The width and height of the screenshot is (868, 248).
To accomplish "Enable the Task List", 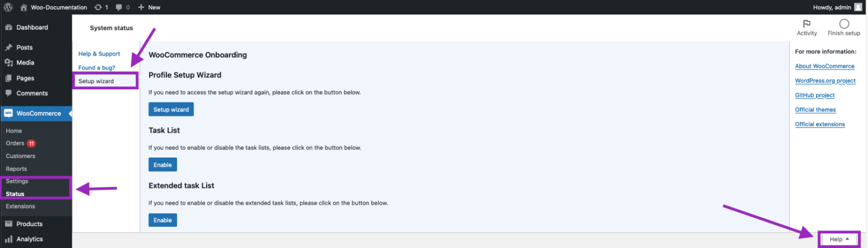I will click(x=163, y=165).
